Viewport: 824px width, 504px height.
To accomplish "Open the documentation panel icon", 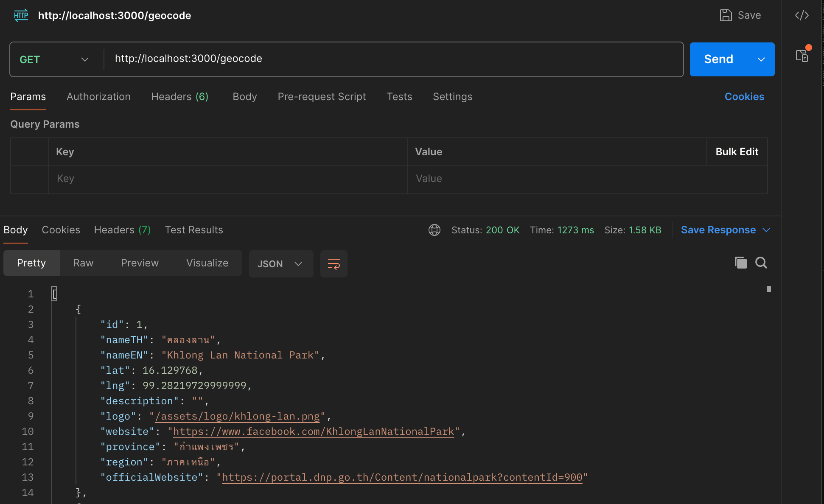I will pyautogui.click(x=802, y=56).
